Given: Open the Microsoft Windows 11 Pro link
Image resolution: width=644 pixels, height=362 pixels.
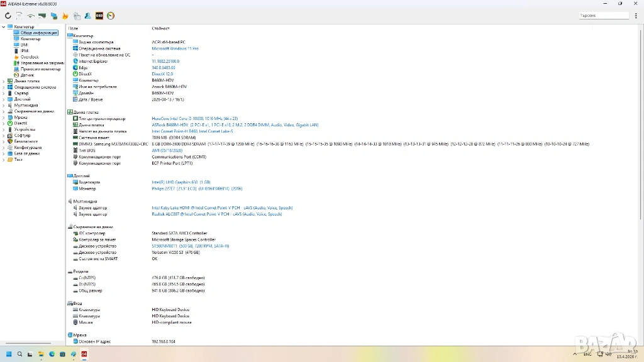Looking at the screenshot, I should tap(175, 48).
